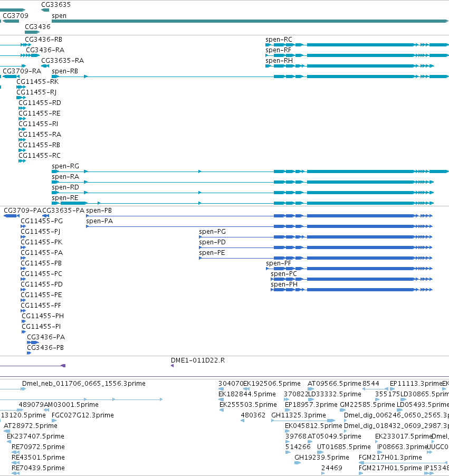Open transcript CG3436-RB
Image resolution: width=449 pixels, height=476 pixels.
click(x=43, y=40)
